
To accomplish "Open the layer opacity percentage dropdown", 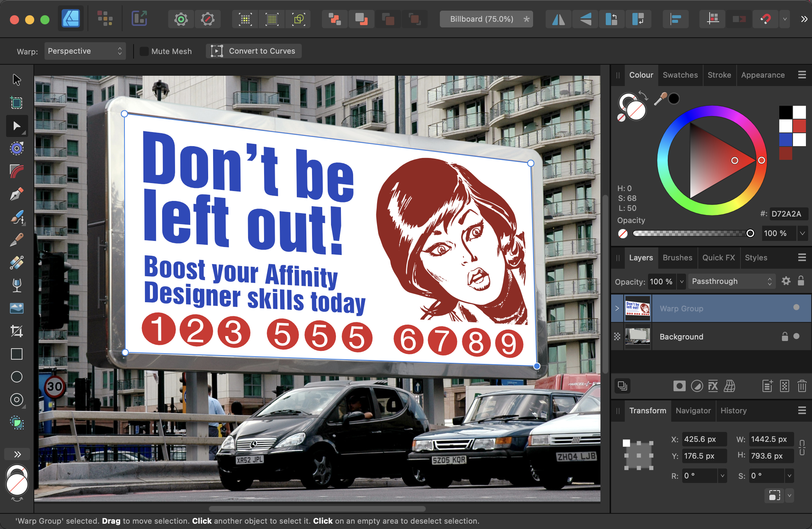I will (x=682, y=282).
